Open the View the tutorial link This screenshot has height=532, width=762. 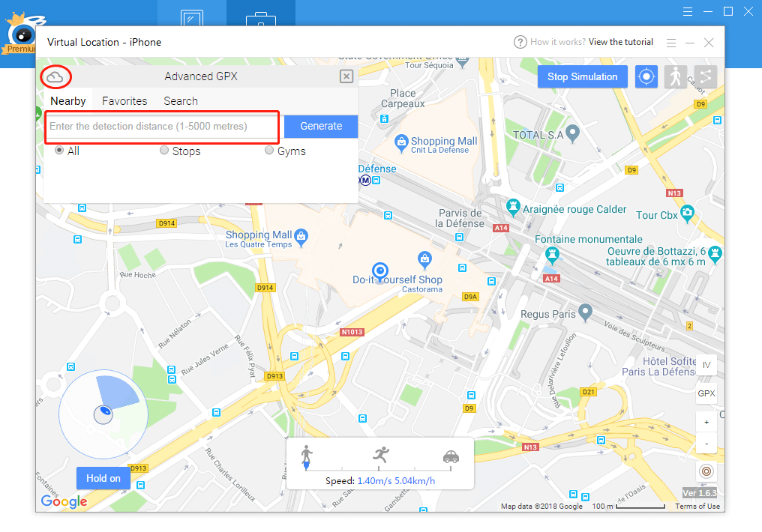tap(620, 42)
